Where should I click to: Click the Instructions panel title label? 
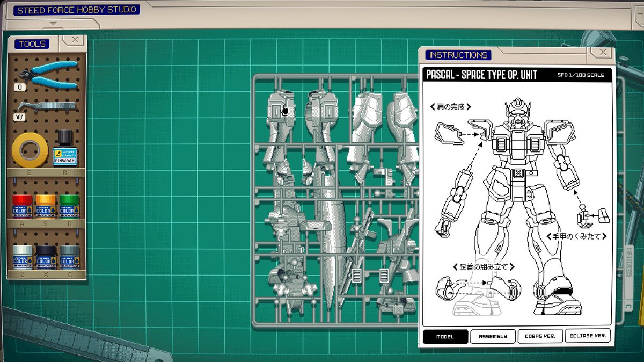click(x=458, y=55)
